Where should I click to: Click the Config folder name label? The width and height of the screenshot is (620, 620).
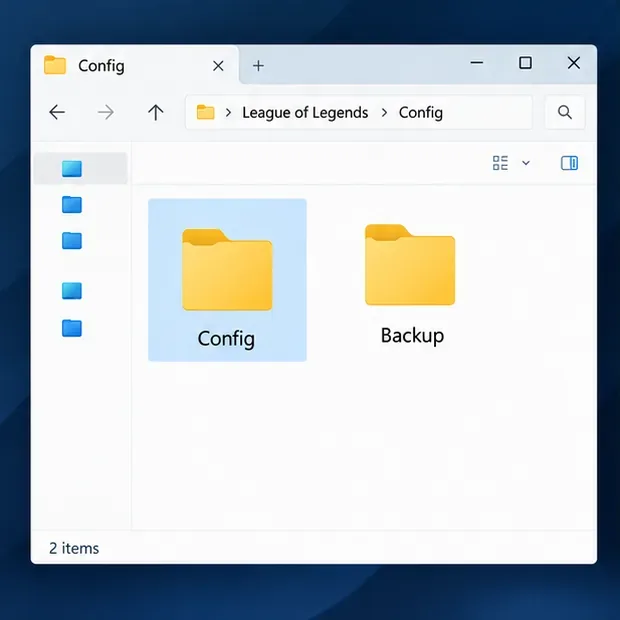click(x=226, y=339)
